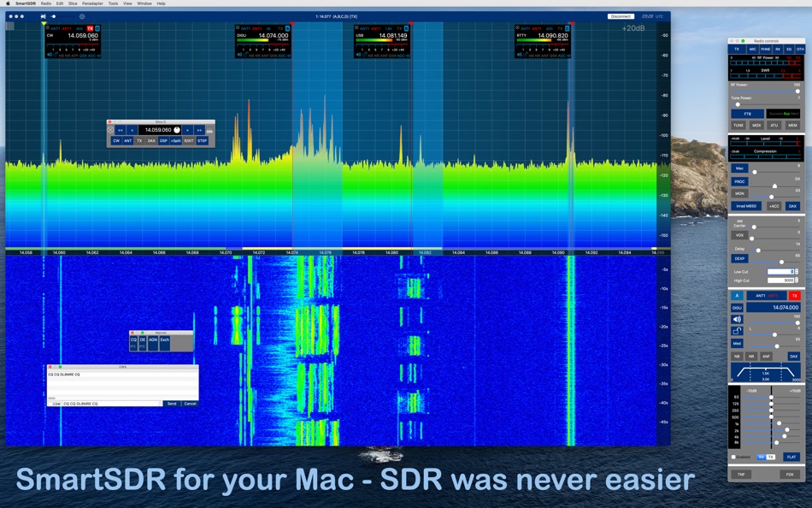Click the circled X icon in Slice D window
The width and height of the screenshot is (812, 508).
110,130
